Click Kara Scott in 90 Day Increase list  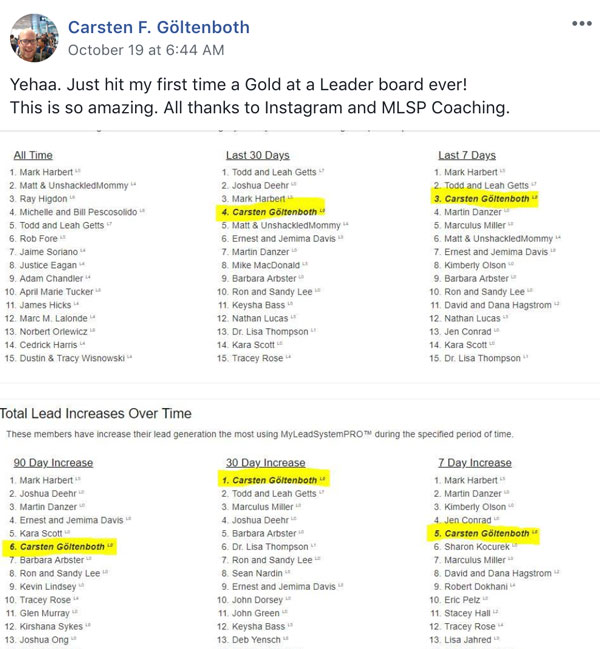coord(41,534)
